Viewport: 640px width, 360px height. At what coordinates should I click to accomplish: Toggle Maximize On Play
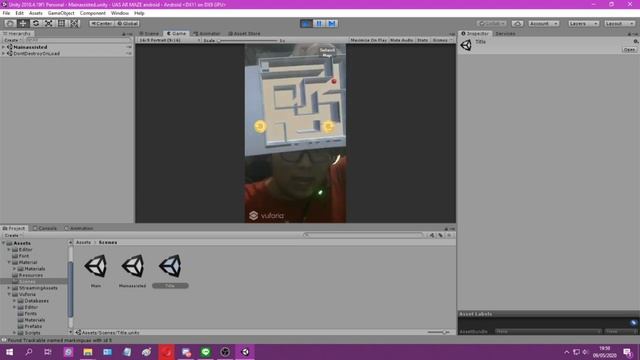click(x=368, y=40)
